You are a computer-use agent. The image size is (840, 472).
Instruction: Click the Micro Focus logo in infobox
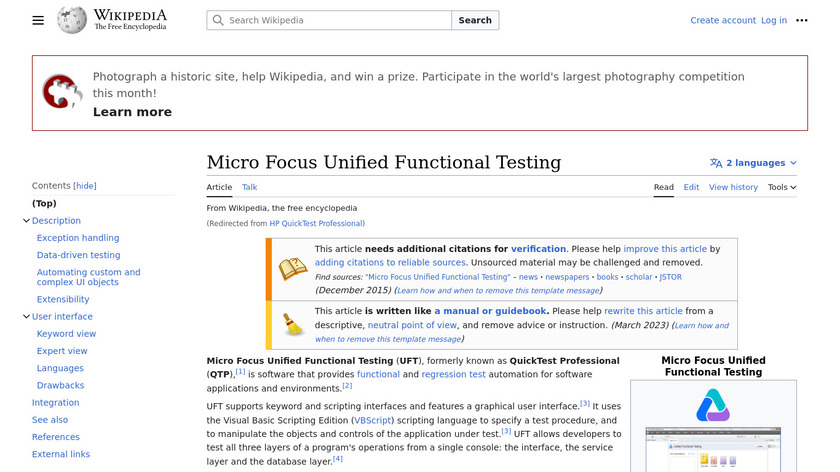[x=713, y=405]
